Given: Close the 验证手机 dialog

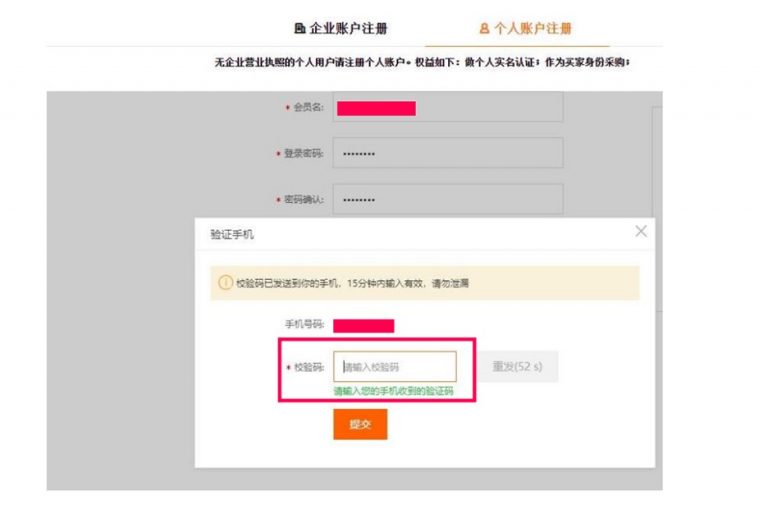Looking at the screenshot, I should click(641, 231).
